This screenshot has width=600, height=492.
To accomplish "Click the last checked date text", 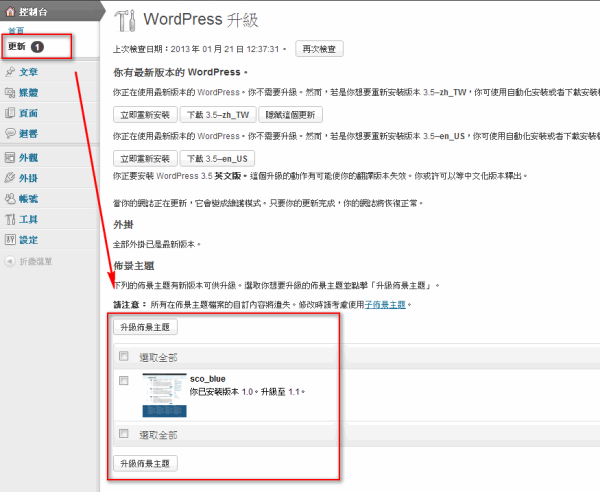I will click(199, 49).
